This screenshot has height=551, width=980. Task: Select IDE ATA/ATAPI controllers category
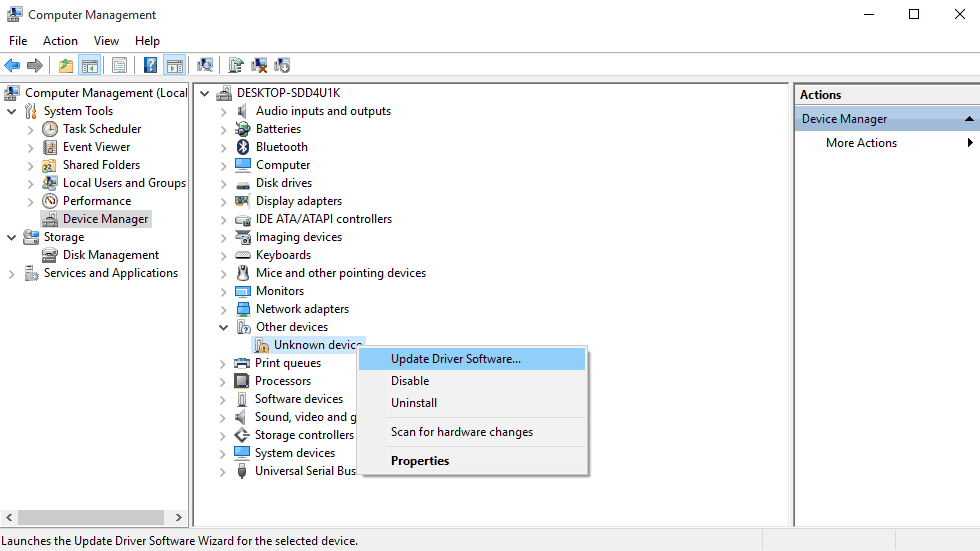324,219
